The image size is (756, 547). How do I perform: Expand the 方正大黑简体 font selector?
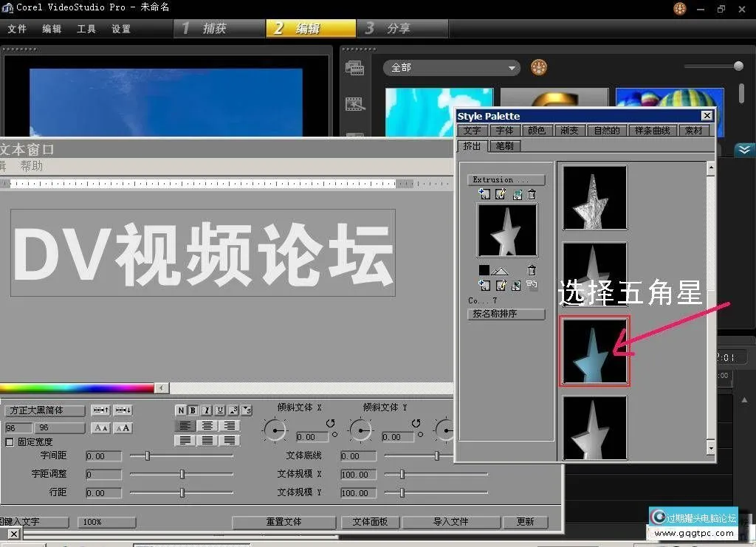click(x=44, y=410)
